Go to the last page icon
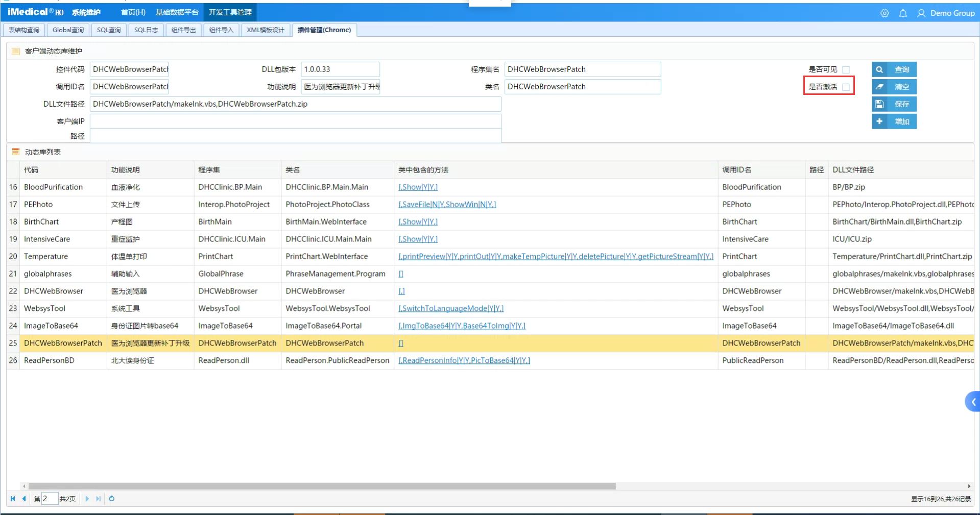 [x=99, y=499]
